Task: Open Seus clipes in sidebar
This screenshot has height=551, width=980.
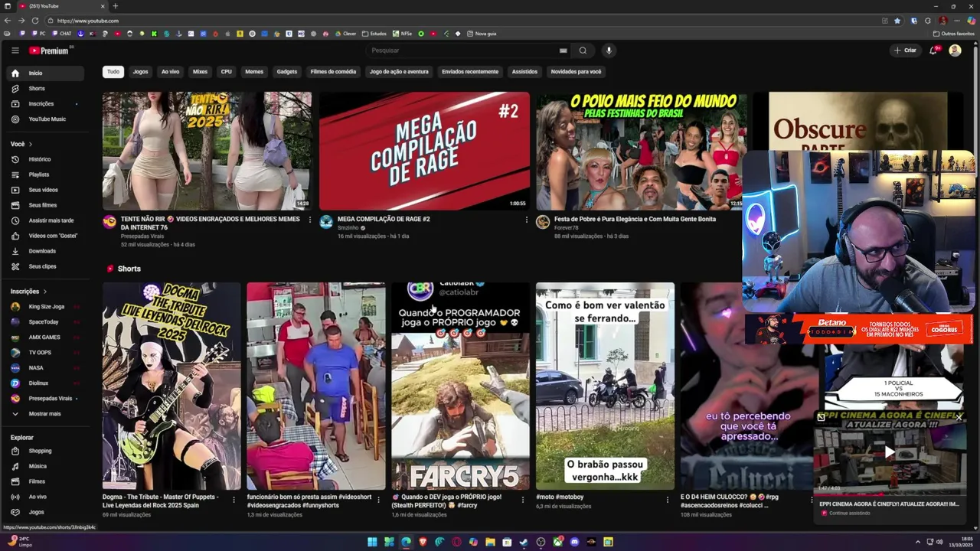Action: point(46,266)
